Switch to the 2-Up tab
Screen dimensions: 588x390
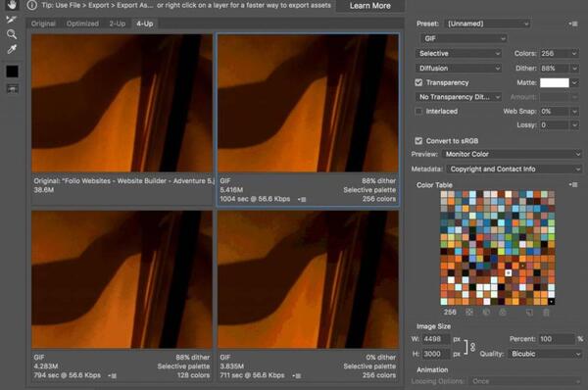click(118, 24)
